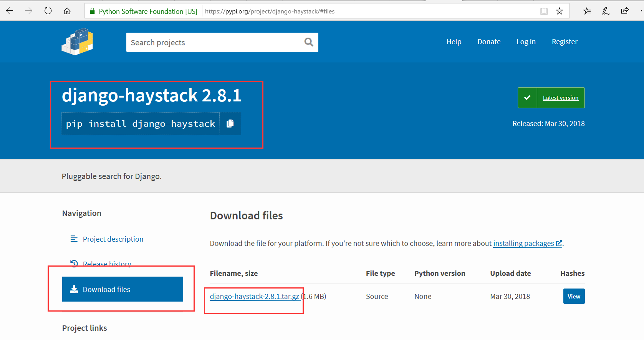Go back with the browser back arrow

click(10, 11)
